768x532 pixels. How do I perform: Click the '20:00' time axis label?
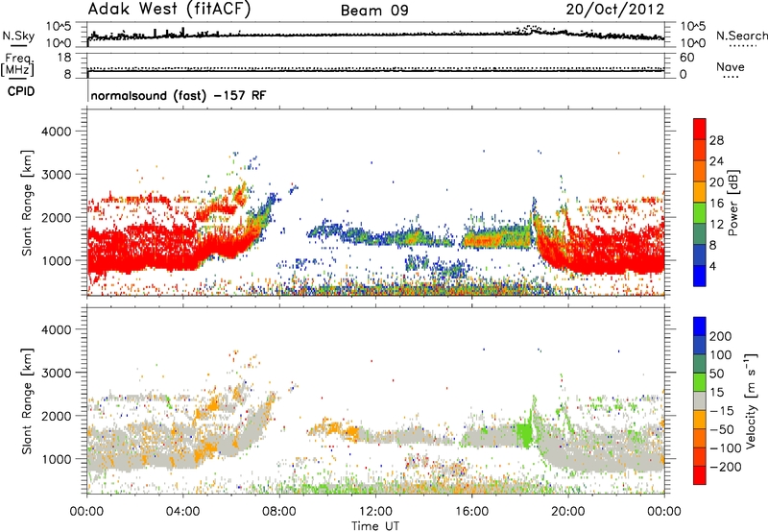(567, 512)
